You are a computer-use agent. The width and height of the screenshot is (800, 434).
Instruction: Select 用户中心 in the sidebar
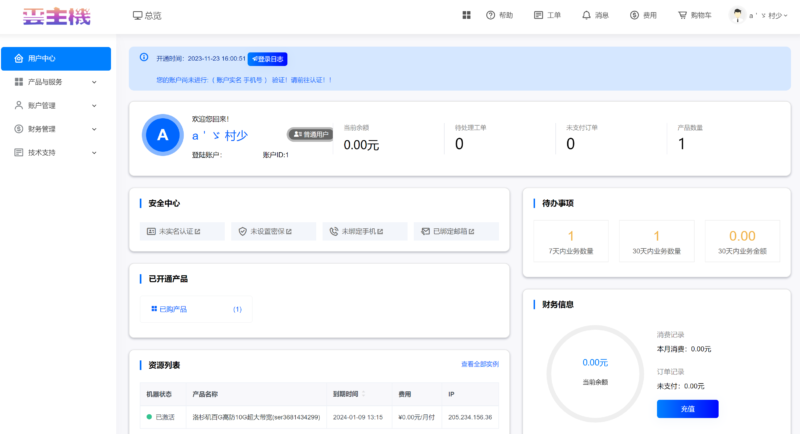(x=56, y=59)
